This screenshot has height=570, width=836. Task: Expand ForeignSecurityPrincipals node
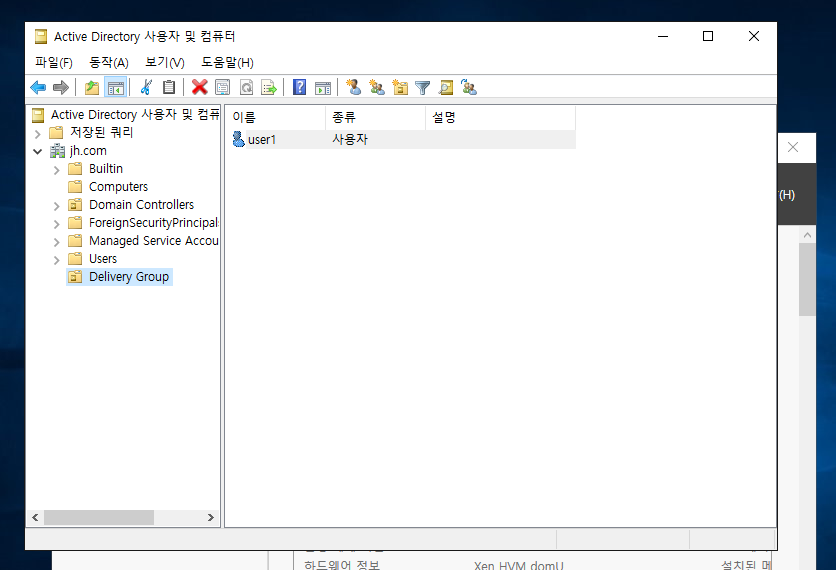point(57,224)
